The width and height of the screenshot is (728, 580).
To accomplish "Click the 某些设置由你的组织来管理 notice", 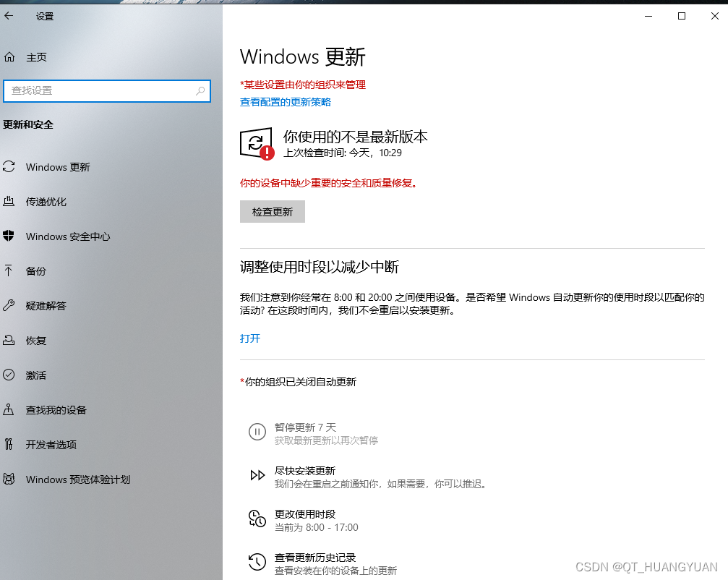I will (303, 85).
